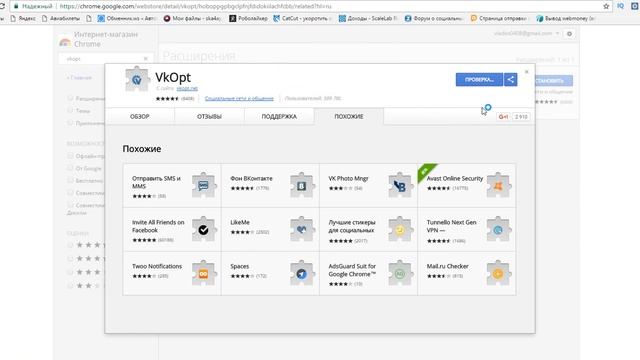The image size is (640, 360).
Task: Click the VkOpt star rating
Action: click(167, 98)
